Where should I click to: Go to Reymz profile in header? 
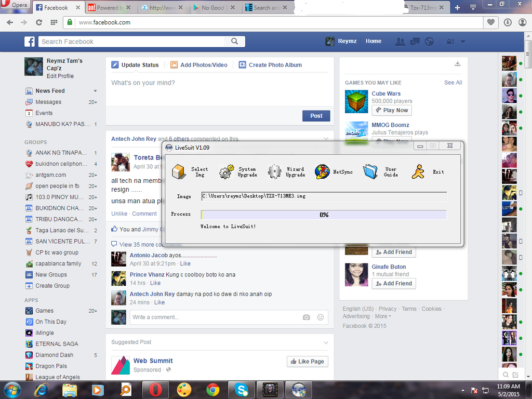[x=341, y=42]
